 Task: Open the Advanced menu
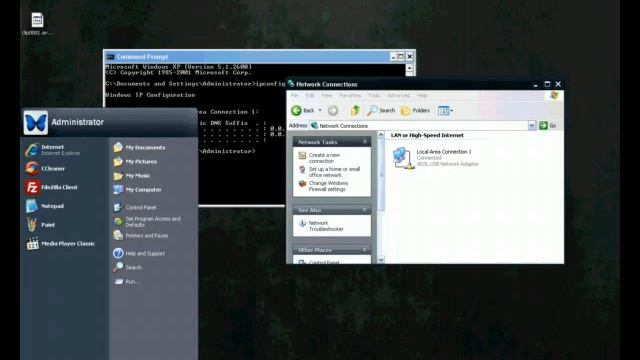click(x=399, y=96)
